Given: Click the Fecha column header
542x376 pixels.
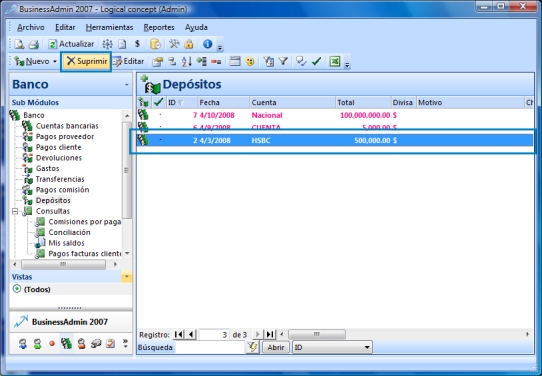Looking at the screenshot, I should click(223, 103).
